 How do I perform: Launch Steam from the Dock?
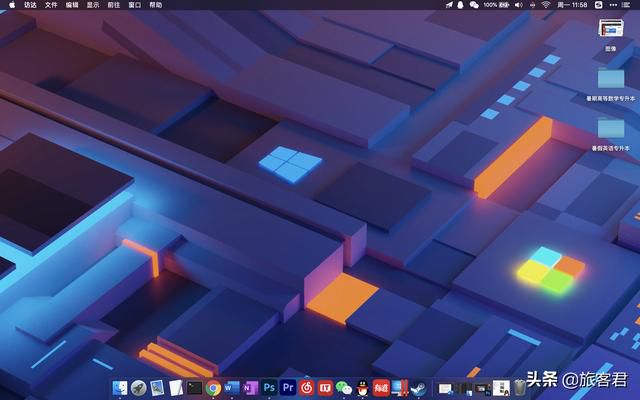click(418, 388)
